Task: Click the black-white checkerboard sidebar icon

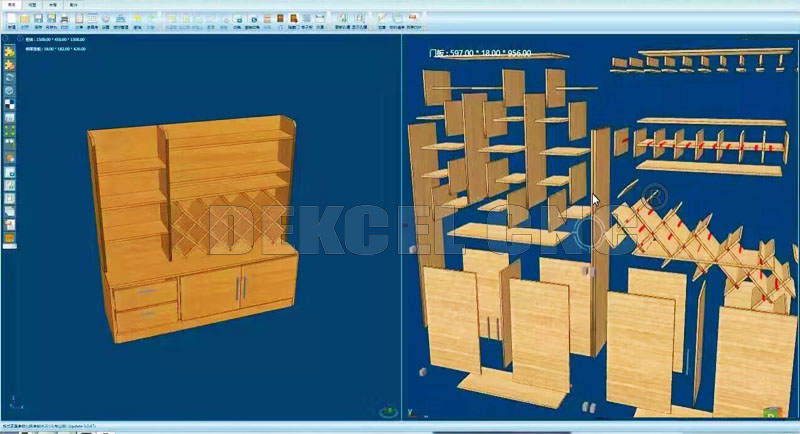Action: (9, 105)
